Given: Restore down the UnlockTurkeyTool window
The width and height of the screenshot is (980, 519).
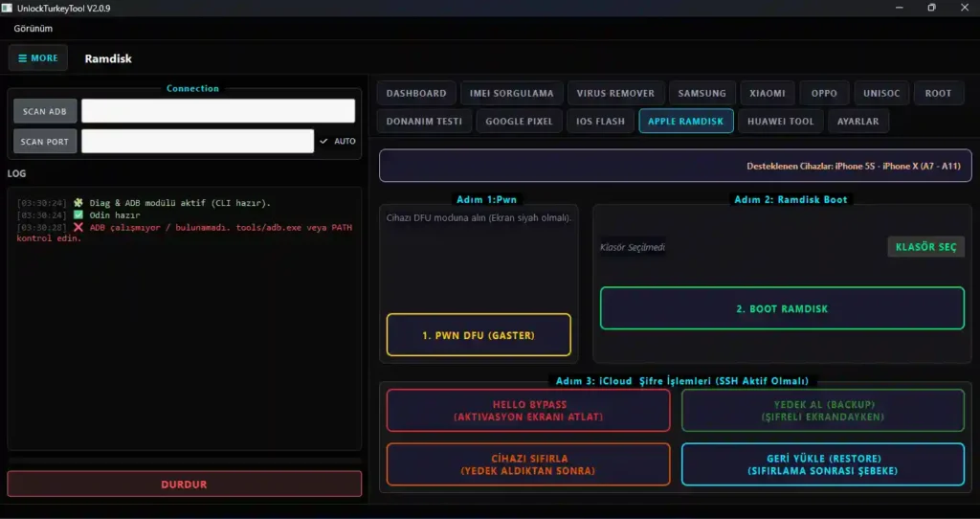Looking at the screenshot, I should tap(931, 8).
